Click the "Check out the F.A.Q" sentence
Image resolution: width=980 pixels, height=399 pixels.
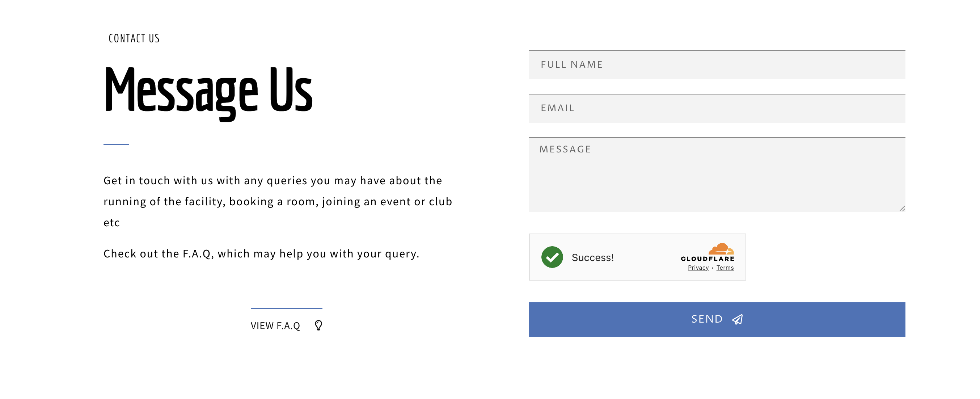coord(261,253)
